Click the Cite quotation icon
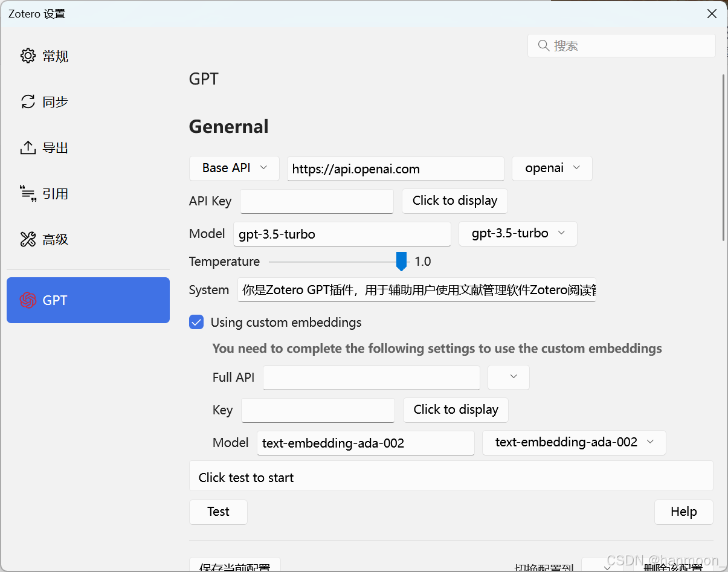This screenshot has width=728, height=572. (28, 193)
